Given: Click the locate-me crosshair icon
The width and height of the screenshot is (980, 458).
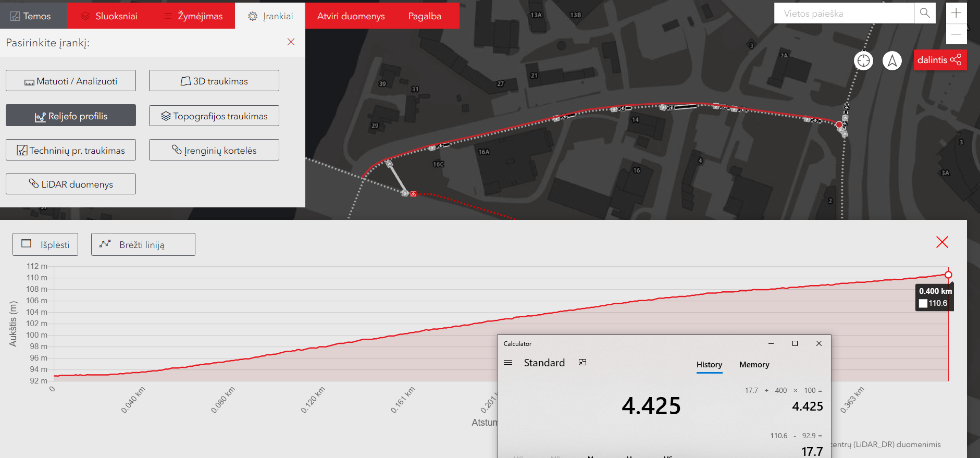Looking at the screenshot, I should [863, 60].
